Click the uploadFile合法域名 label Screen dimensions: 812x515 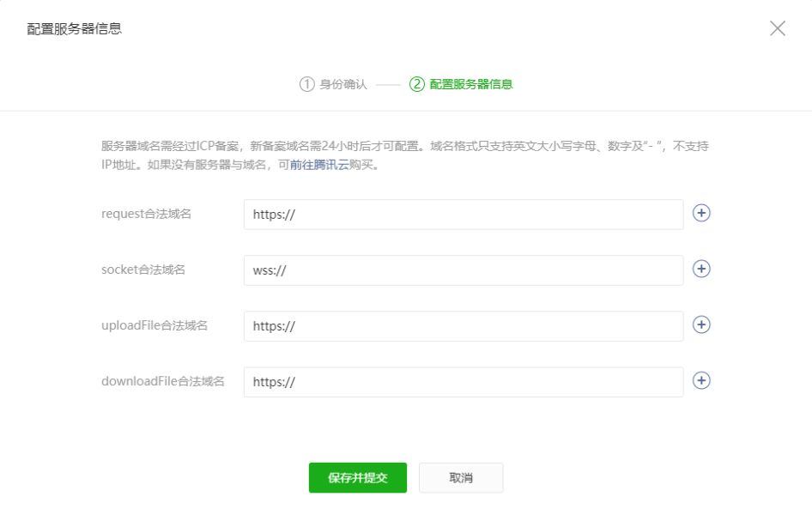(155, 325)
